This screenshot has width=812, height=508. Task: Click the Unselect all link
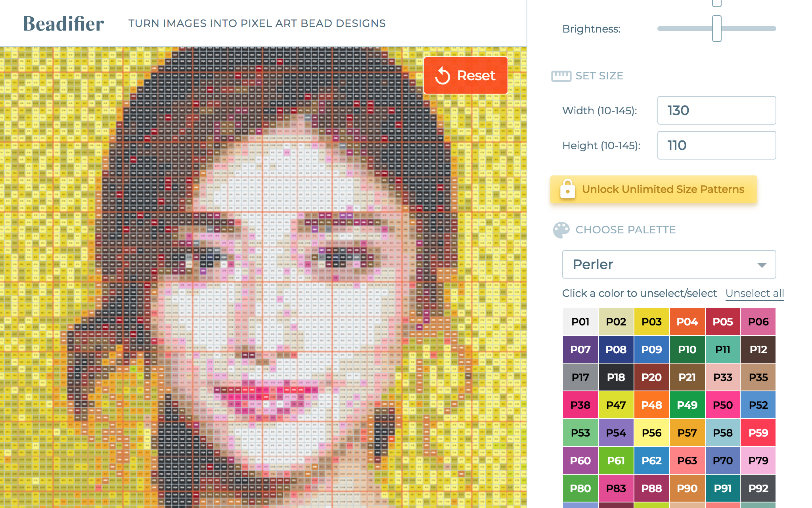coord(755,293)
